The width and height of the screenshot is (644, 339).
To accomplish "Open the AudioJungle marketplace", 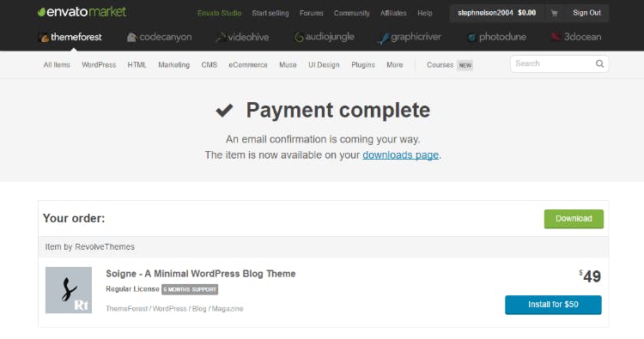I will click(x=325, y=37).
